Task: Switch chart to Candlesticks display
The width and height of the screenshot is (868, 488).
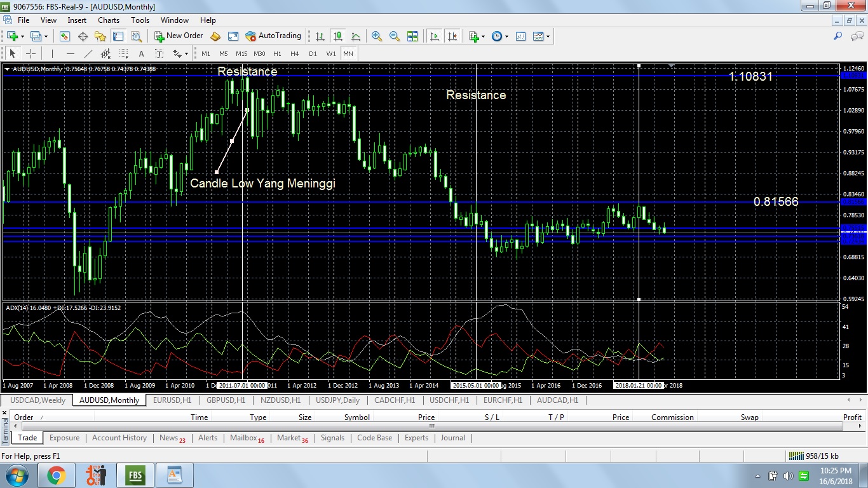Action: (x=338, y=36)
